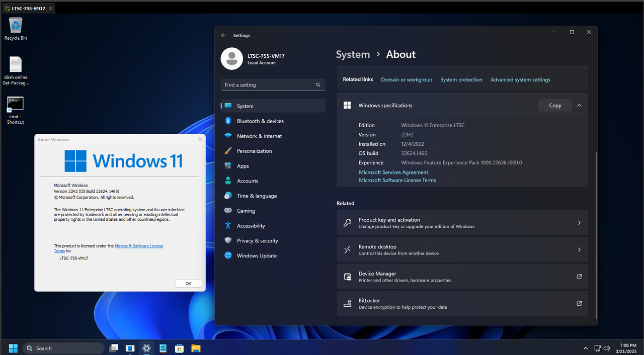Show hidden system tray icons

(x=585, y=348)
